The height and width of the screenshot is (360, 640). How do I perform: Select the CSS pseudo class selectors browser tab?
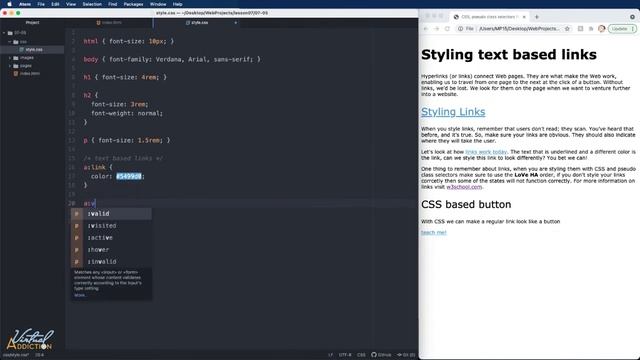pyautogui.click(x=488, y=17)
